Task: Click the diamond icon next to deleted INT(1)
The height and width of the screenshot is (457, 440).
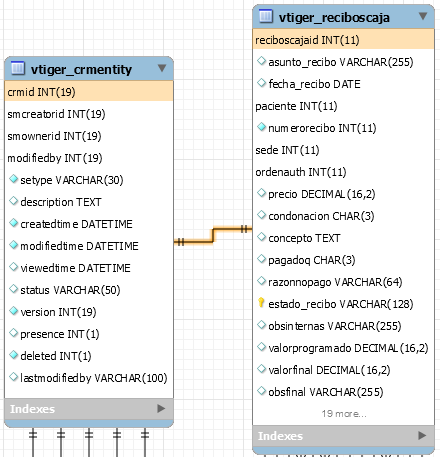Action: 13,355
